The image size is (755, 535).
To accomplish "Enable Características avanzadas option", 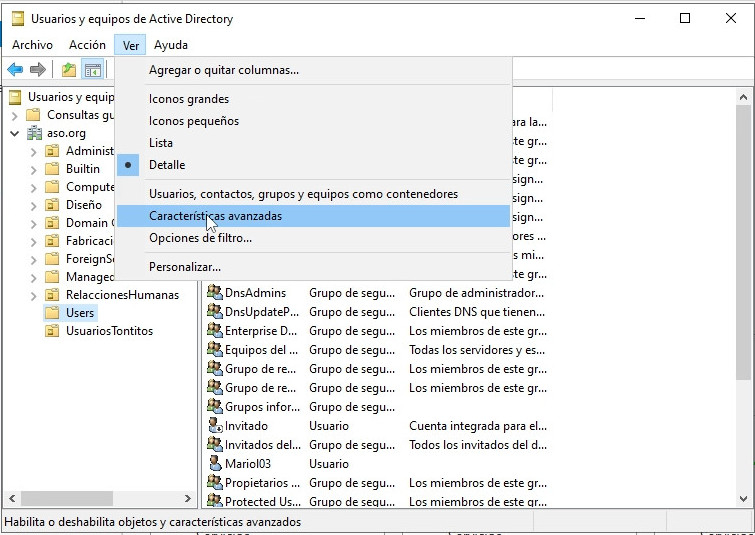I will point(215,216).
